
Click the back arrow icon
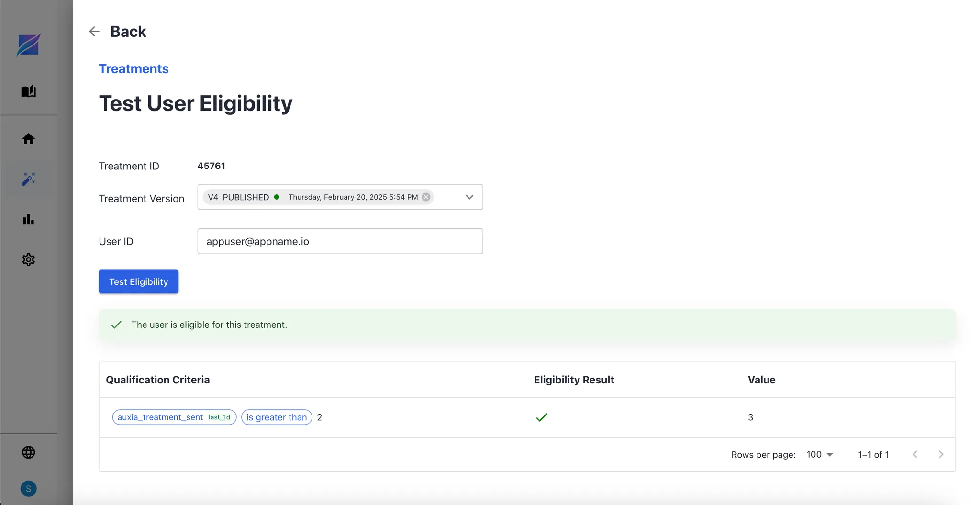tap(94, 32)
